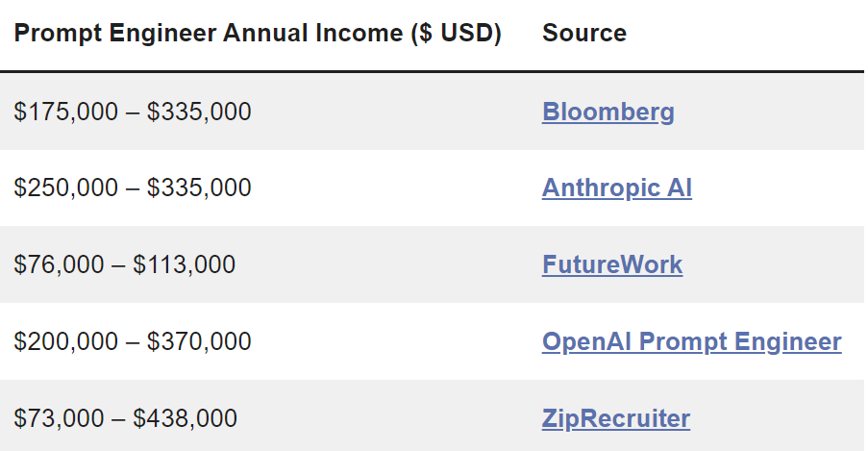Viewport: 868px width, 451px height.
Task: Select the OpenAI salary range cell
Action: point(133,341)
